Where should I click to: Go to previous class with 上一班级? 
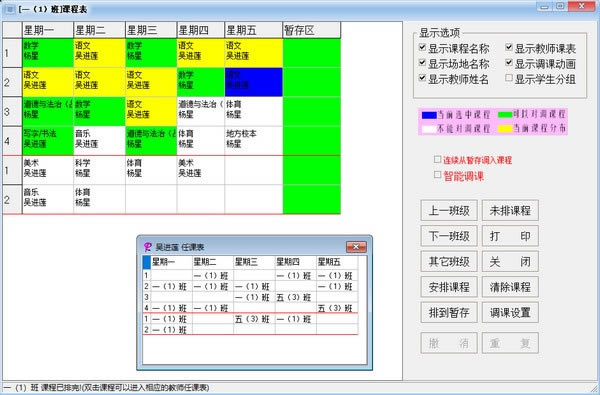(449, 210)
